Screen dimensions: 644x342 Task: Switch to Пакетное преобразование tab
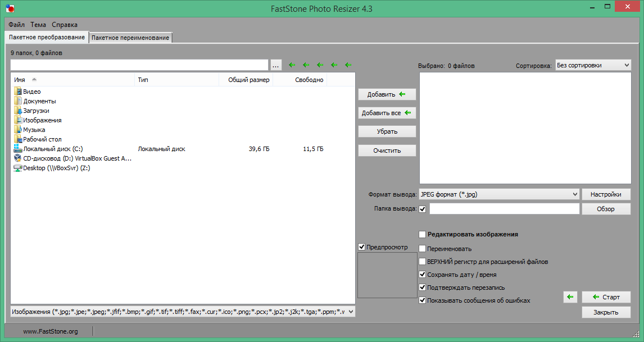click(47, 37)
